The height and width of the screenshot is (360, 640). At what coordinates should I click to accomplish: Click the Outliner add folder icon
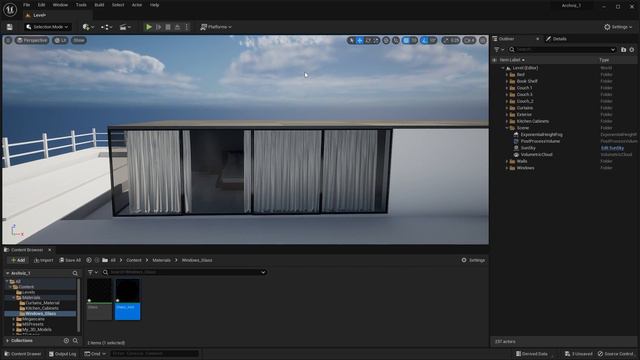tap(623, 49)
